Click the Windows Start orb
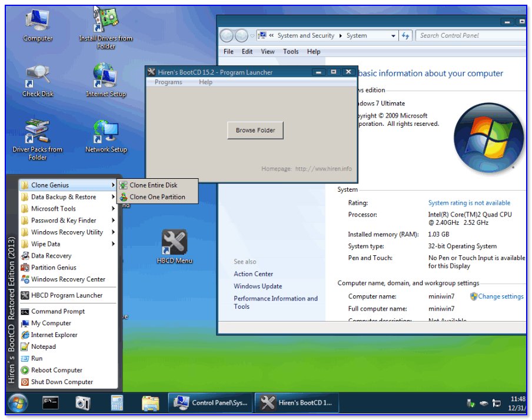Image resolution: width=532 pixels, height=420 pixels. tap(18, 403)
